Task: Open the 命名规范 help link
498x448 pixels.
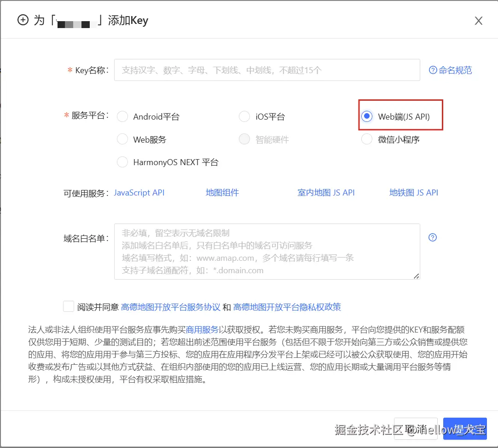Action: coord(450,70)
